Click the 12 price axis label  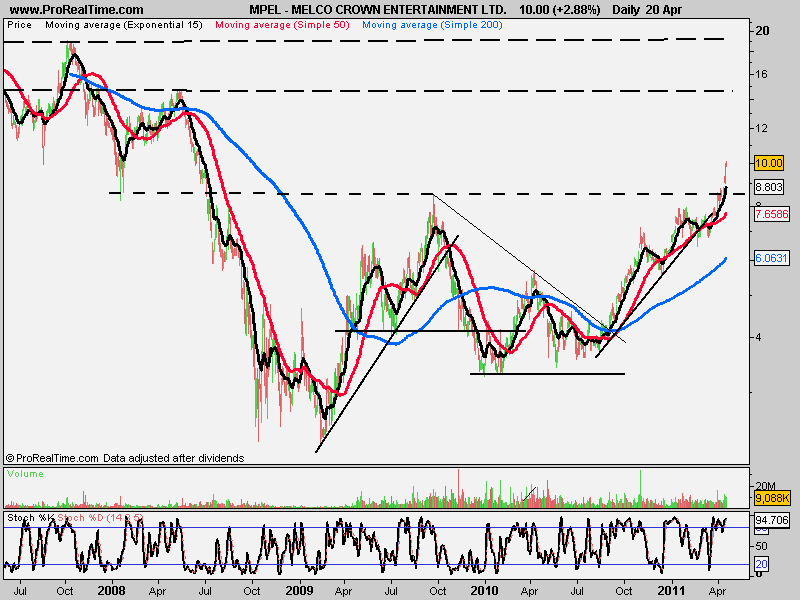point(761,128)
